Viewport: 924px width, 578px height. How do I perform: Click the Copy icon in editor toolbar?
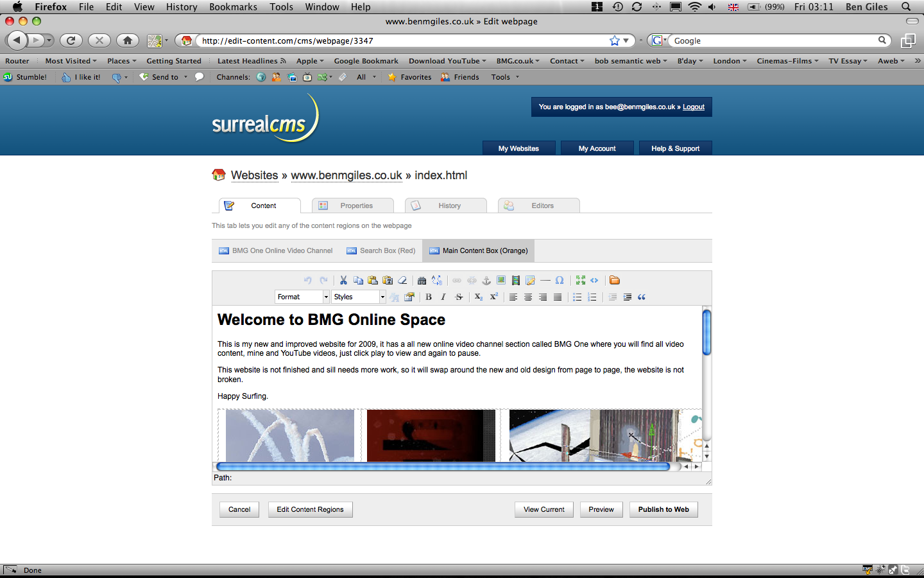(358, 280)
